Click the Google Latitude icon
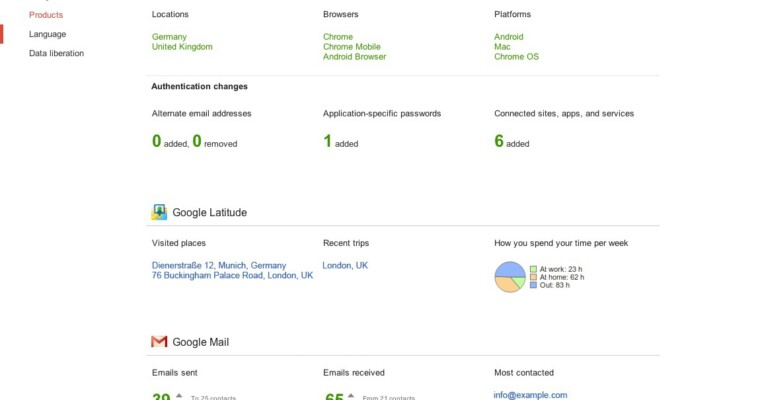 [x=159, y=212]
